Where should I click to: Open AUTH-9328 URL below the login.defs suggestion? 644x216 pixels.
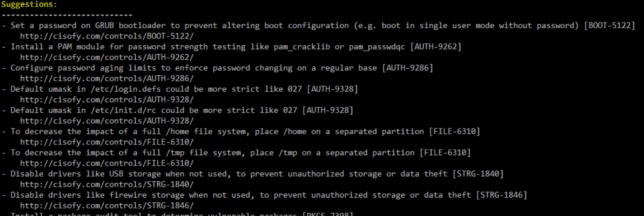point(107,100)
